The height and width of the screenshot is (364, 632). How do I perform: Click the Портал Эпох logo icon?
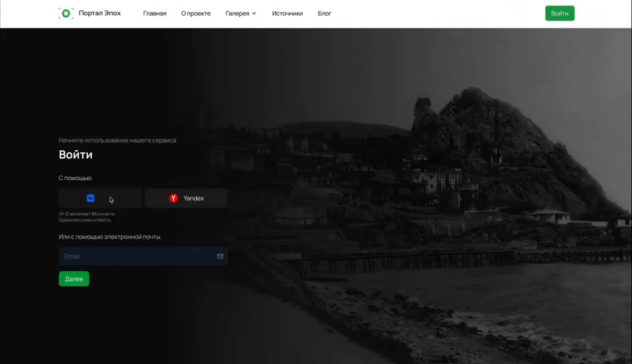pos(66,13)
